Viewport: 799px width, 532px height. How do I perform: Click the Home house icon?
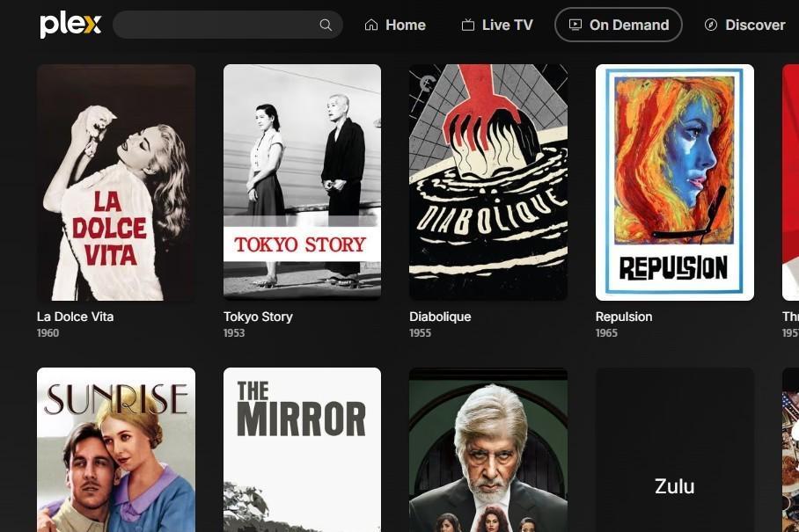click(371, 25)
